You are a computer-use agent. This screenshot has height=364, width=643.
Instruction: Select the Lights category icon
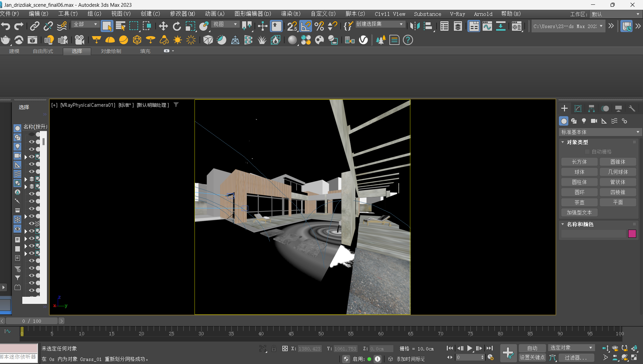pos(584,121)
